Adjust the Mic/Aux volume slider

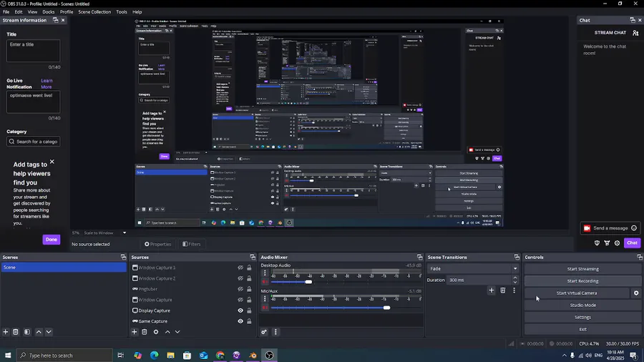click(x=386, y=308)
